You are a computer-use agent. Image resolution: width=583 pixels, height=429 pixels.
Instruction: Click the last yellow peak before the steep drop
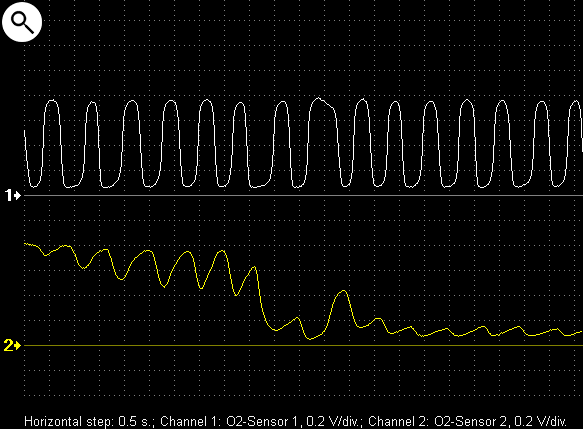point(254,267)
